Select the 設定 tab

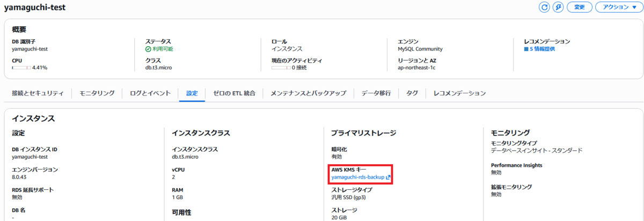point(192,93)
